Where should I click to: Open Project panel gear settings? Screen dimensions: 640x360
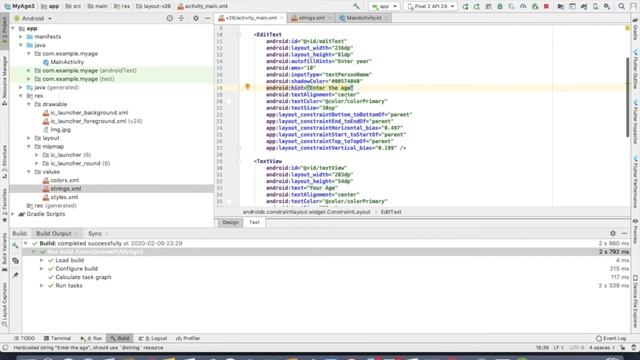tap(196, 18)
